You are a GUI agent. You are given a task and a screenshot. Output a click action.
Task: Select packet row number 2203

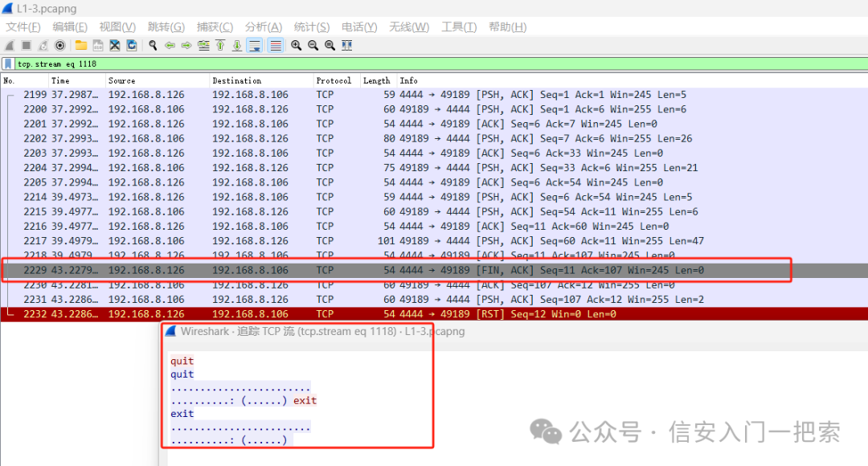click(434, 153)
